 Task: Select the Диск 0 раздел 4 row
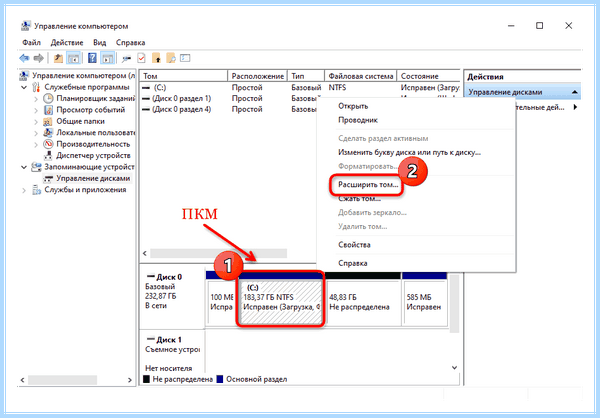click(x=228, y=109)
